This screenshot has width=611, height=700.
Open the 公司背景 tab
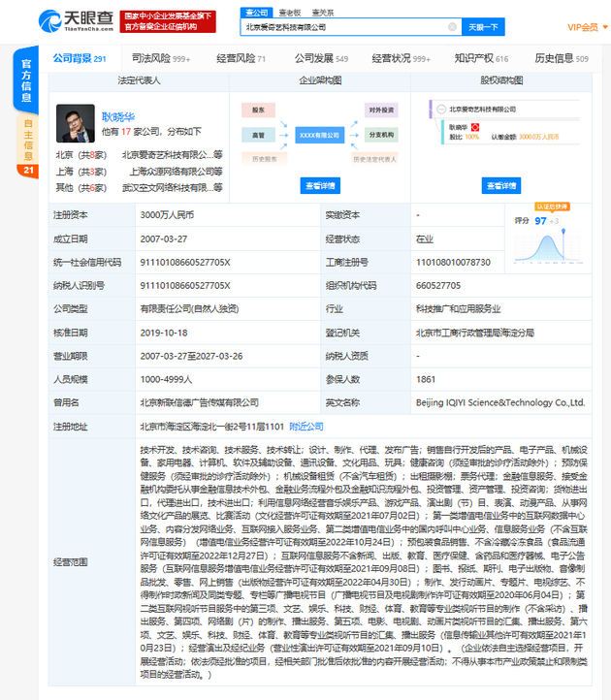coord(80,58)
